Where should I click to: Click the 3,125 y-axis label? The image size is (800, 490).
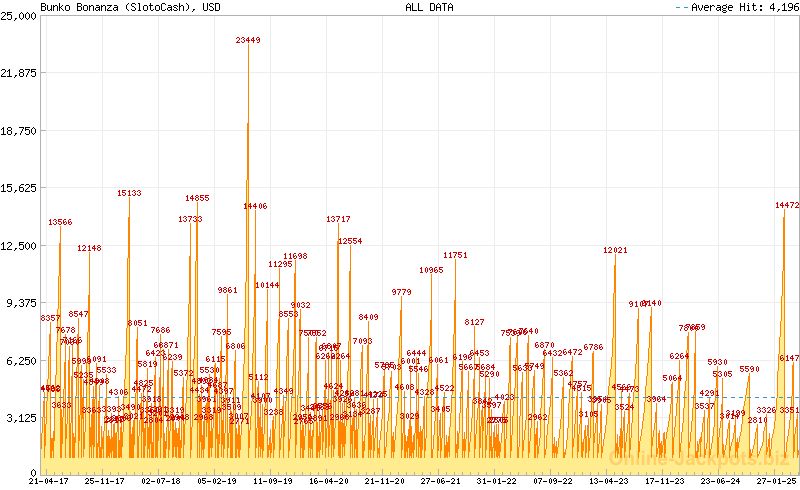[x=22, y=417]
